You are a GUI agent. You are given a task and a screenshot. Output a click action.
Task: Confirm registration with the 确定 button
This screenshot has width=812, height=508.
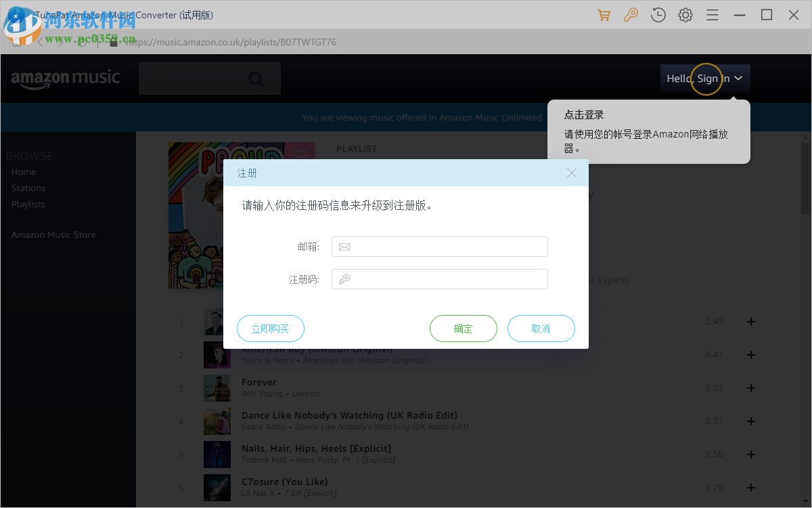click(464, 329)
